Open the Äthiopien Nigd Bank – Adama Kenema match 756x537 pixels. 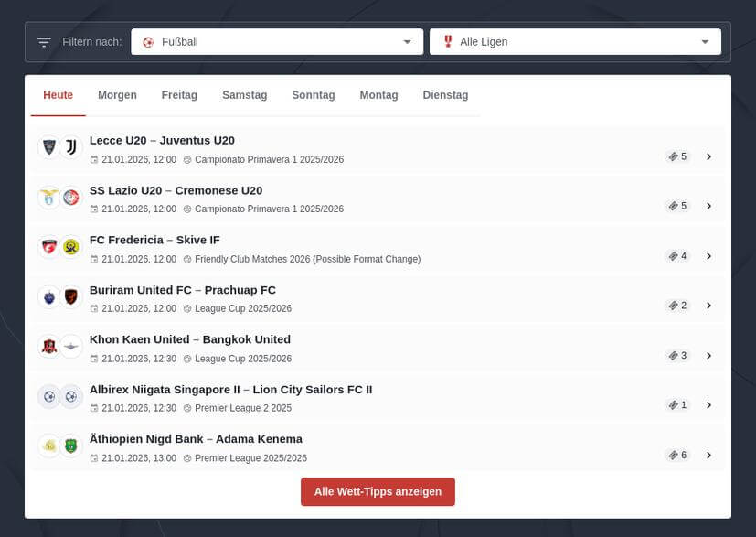pyautogui.click(x=196, y=439)
